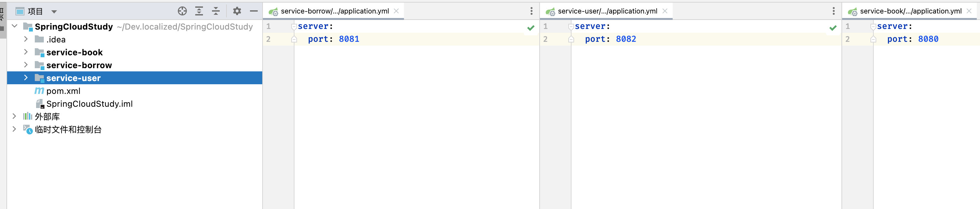Expand the .idea folder
The width and height of the screenshot is (980, 209).
26,39
